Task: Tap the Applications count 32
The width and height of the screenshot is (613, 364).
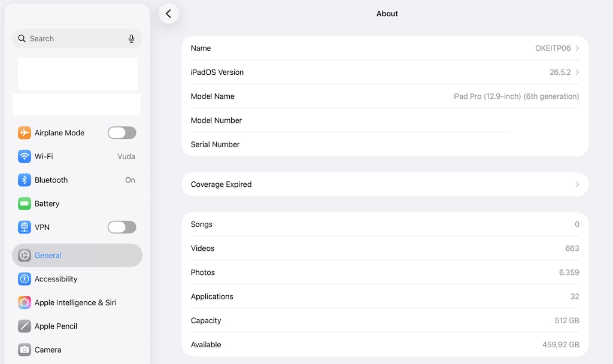Action: pyautogui.click(x=575, y=296)
